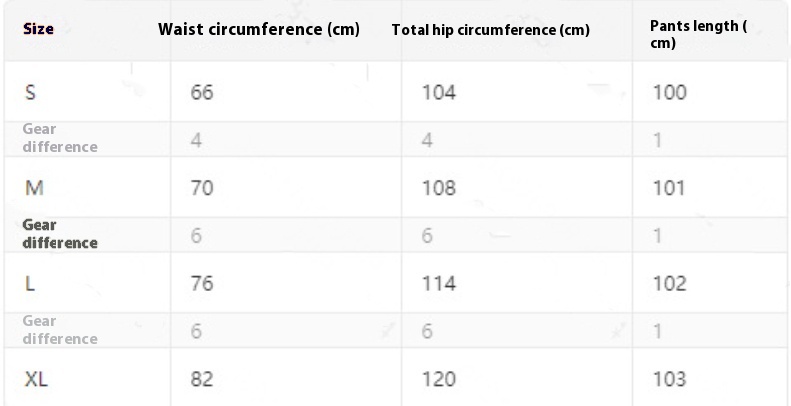Click the S size row label
Image resolution: width=791 pixels, height=406 pixels.
point(31,93)
